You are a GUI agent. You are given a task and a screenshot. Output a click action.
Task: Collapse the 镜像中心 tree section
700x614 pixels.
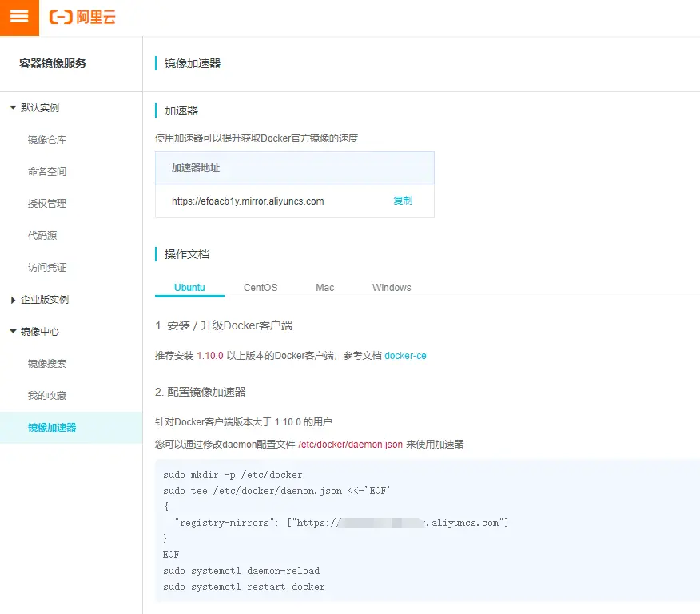(x=13, y=331)
